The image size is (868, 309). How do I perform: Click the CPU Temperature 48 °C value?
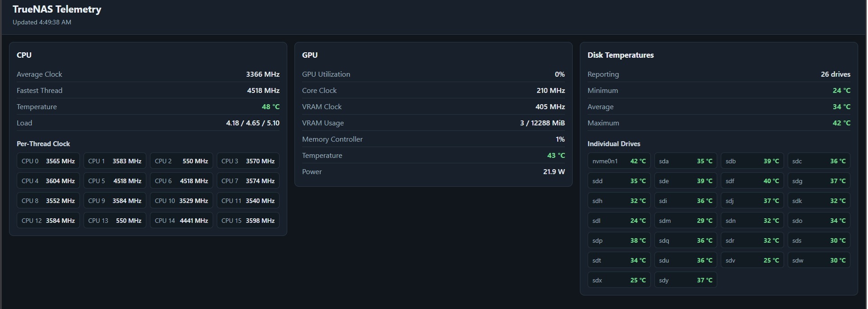tap(271, 107)
